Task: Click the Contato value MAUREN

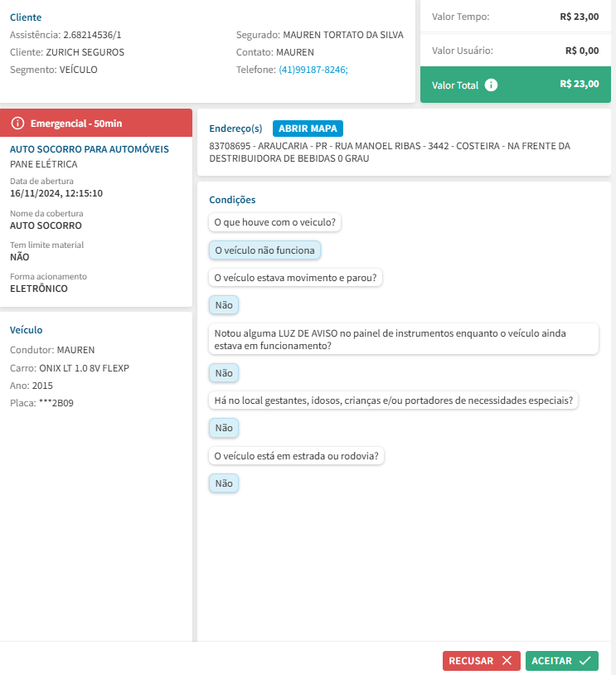Action: (295, 52)
